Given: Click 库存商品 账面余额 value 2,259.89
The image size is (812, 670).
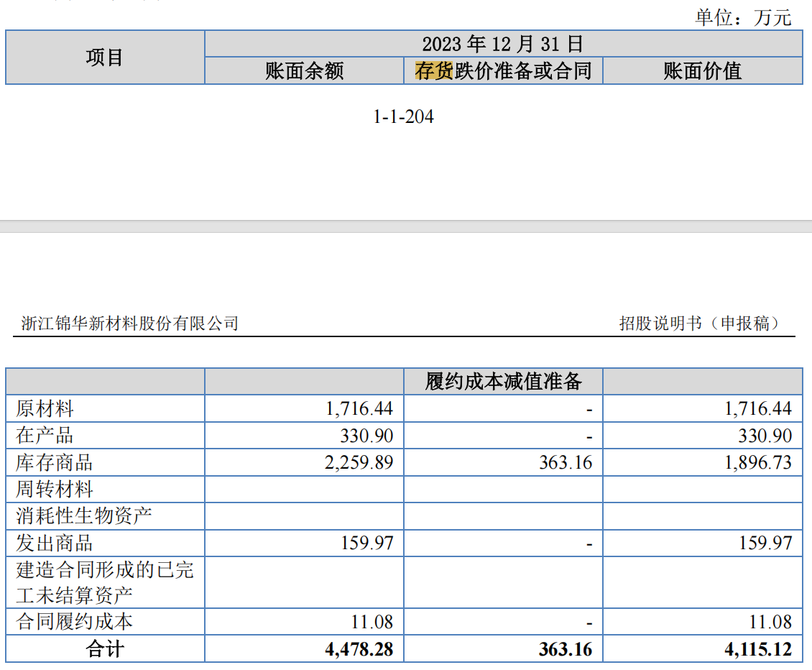Looking at the screenshot, I should tap(359, 462).
